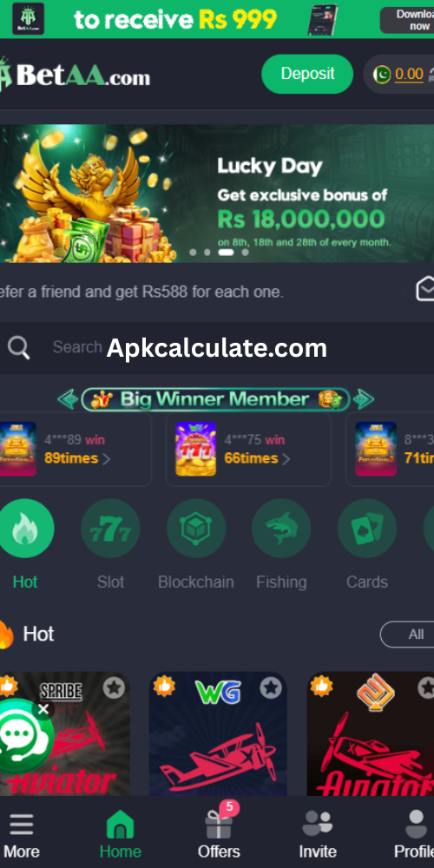The image size is (434, 868).
Task: Select the Slot category icon
Action: (x=110, y=528)
